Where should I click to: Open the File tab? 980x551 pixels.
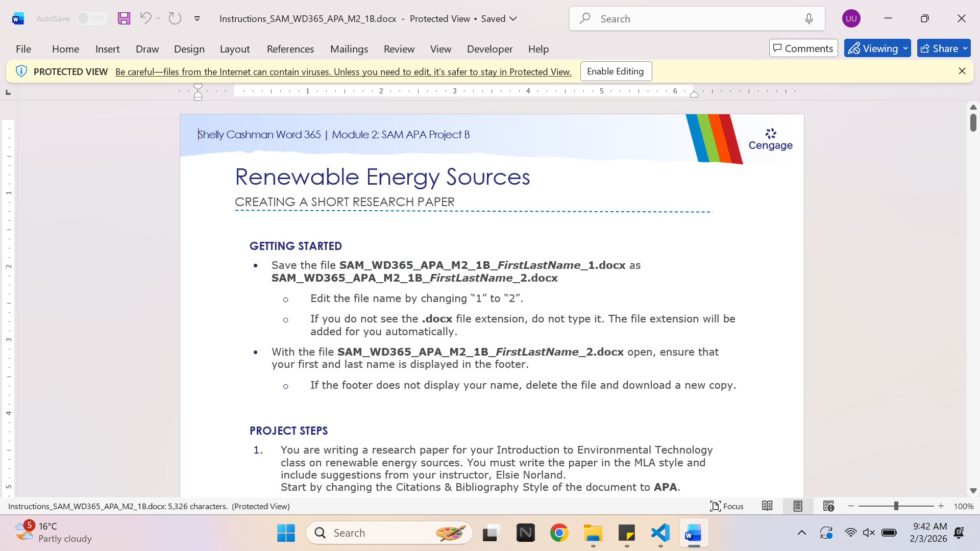click(23, 49)
